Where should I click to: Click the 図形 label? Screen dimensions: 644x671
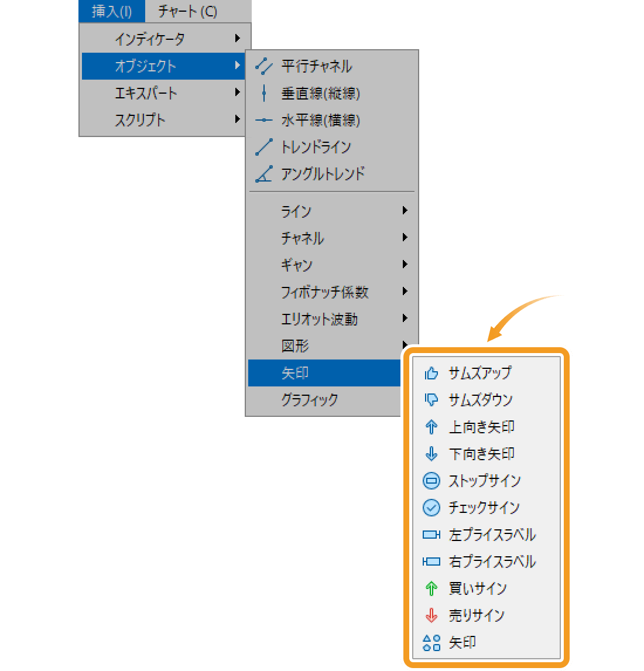pyautogui.click(x=295, y=346)
